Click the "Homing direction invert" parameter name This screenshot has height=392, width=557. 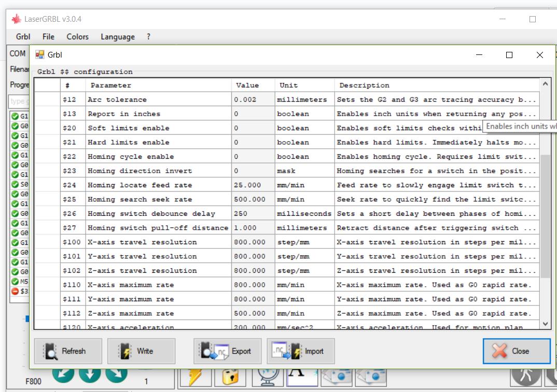pos(140,171)
